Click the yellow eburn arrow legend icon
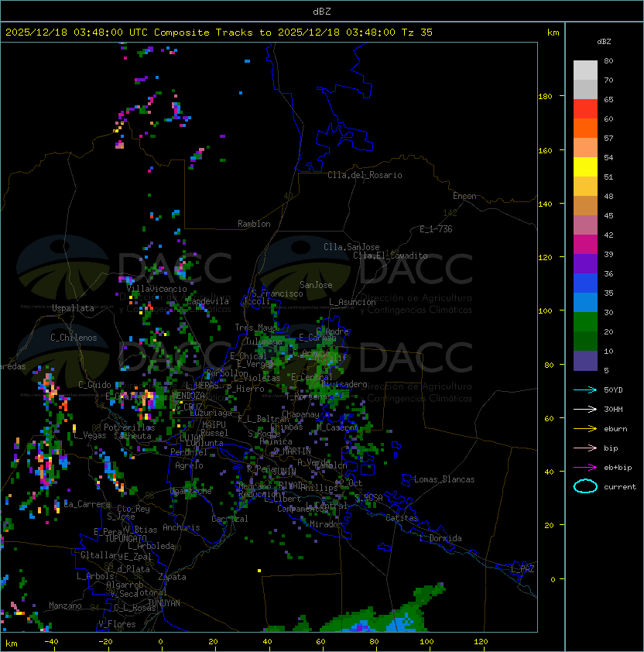This screenshot has height=652, width=644. tap(585, 429)
